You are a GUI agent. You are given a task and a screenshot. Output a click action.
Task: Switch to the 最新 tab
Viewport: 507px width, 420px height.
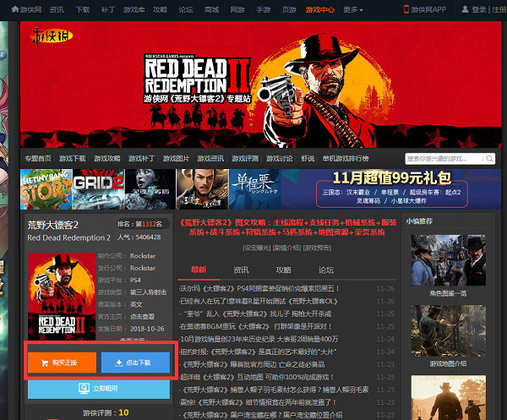[x=199, y=270]
